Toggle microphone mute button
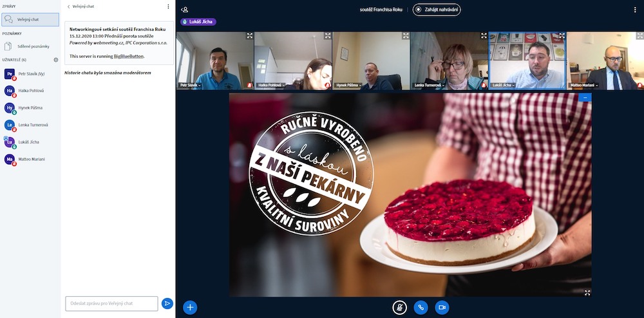644x318 pixels. coord(400,307)
